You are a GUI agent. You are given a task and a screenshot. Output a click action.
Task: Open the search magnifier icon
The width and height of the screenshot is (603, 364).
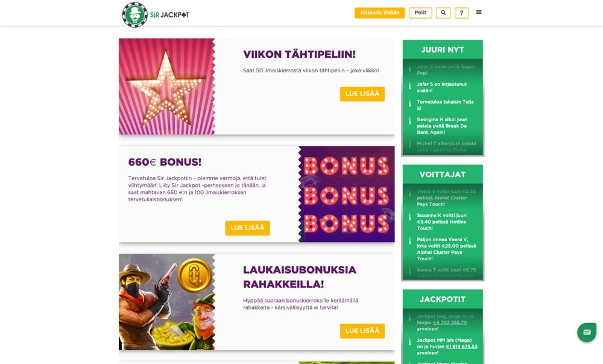coord(443,13)
